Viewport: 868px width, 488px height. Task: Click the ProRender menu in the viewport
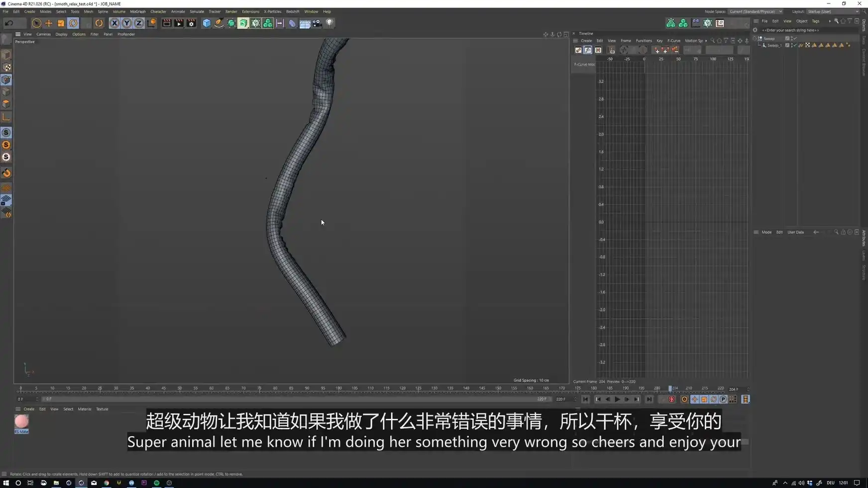(126, 34)
